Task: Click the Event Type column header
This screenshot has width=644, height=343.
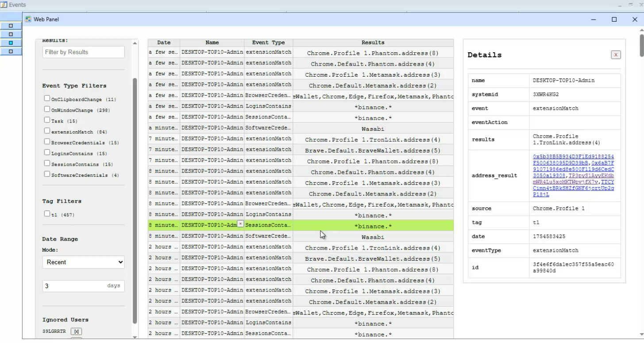Action: tap(269, 43)
